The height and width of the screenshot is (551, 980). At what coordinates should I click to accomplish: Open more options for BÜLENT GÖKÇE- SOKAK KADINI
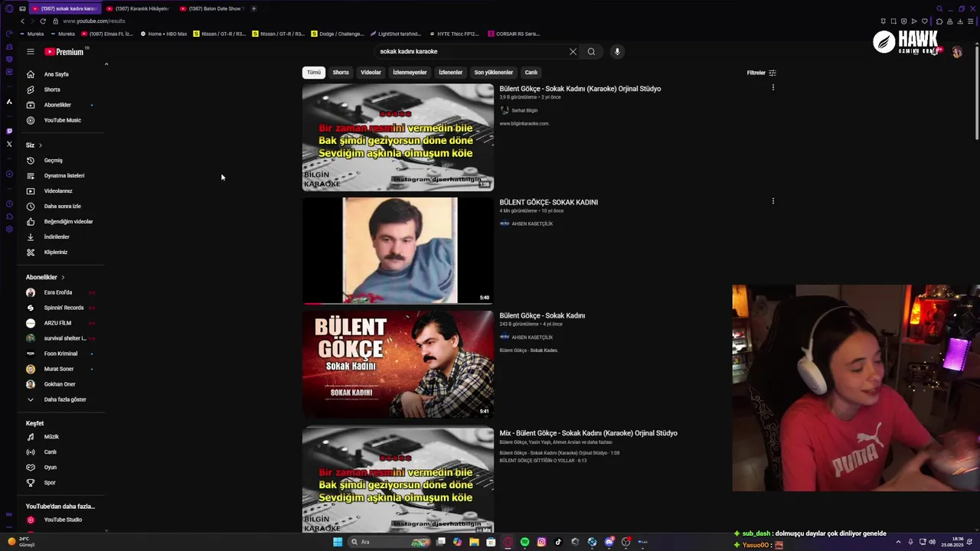[773, 201]
